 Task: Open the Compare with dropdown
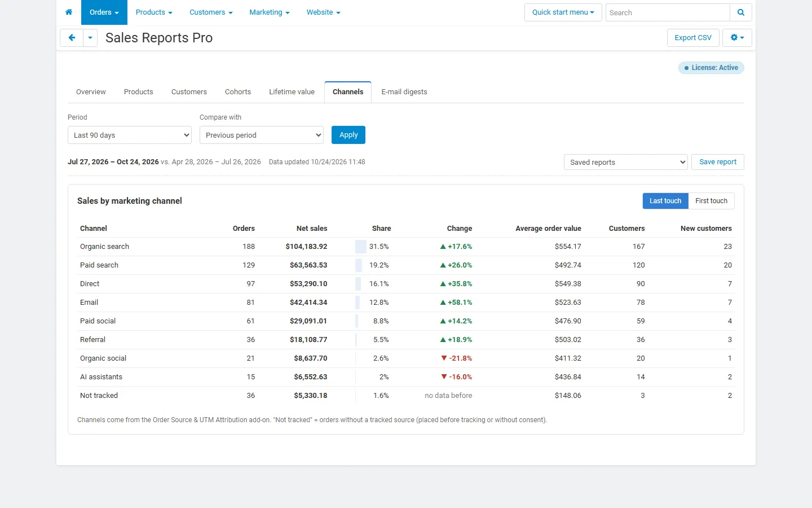(262, 135)
